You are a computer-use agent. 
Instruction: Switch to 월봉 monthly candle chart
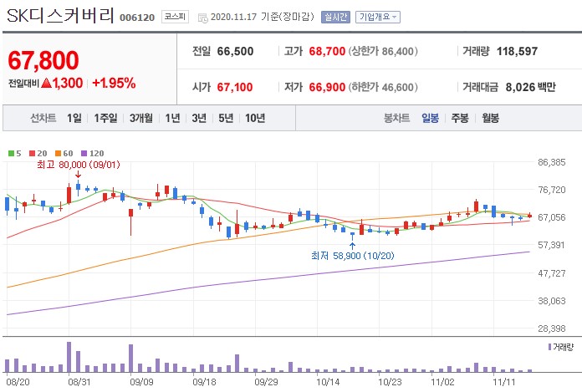(x=490, y=119)
